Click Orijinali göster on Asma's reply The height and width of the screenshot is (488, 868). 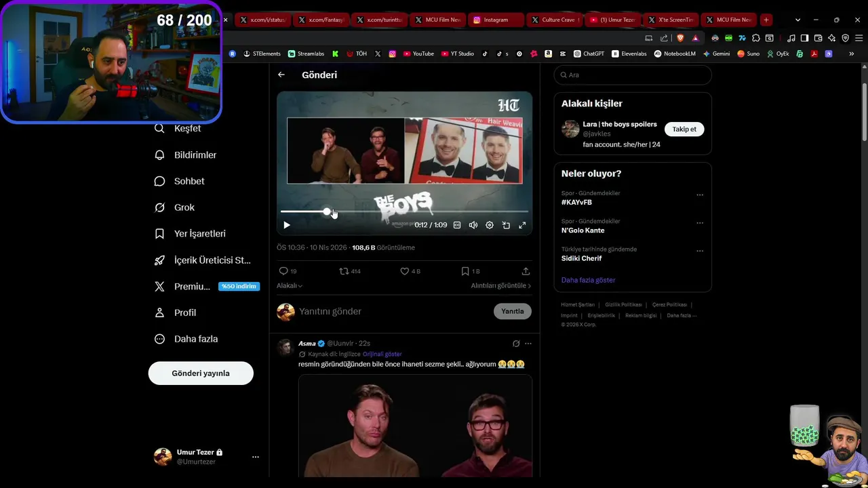382,354
